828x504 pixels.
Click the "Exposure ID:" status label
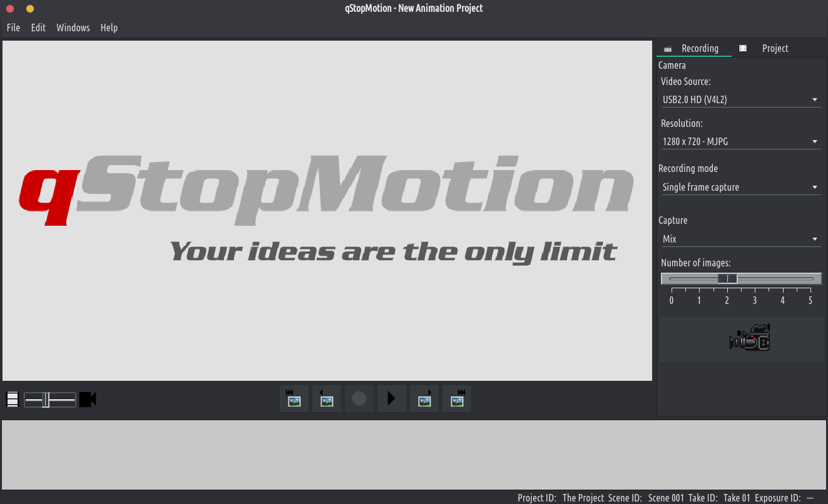[x=778, y=498]
